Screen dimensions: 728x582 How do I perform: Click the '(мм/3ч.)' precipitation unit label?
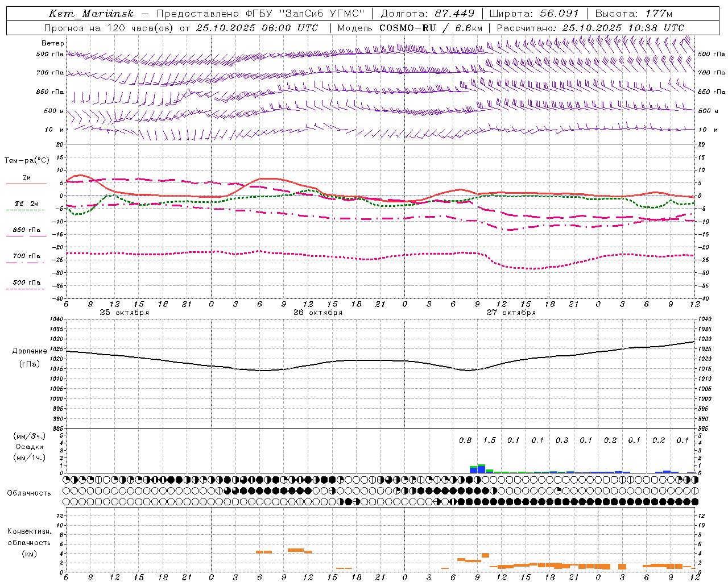tap(30, 436)
